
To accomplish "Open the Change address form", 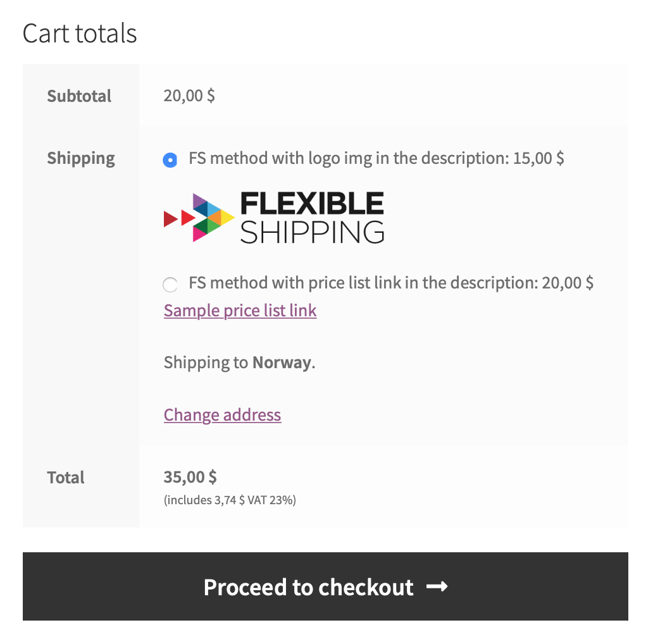I will point(222,414).
